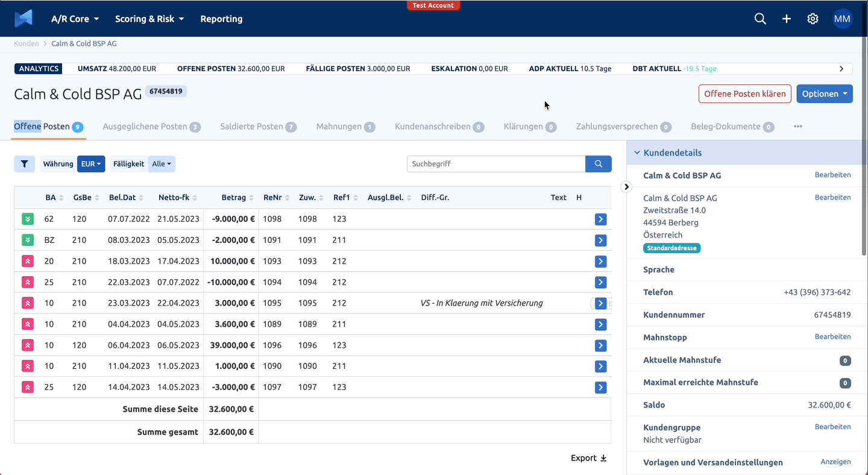Open the search magnifier in the top bar
This screenshot has width=868, height=475.
click(x=760, y=19)
